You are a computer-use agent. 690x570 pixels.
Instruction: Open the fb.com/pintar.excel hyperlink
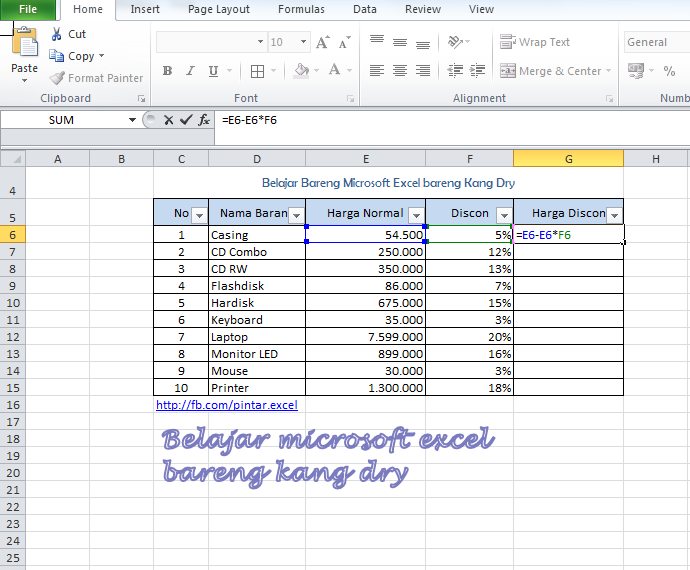click(227, 405)
